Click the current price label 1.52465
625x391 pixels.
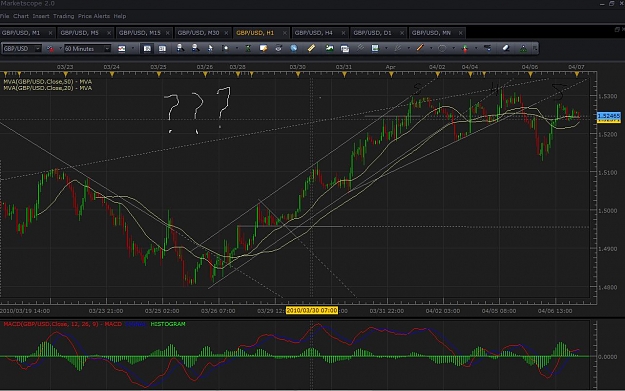coord(609,116)
